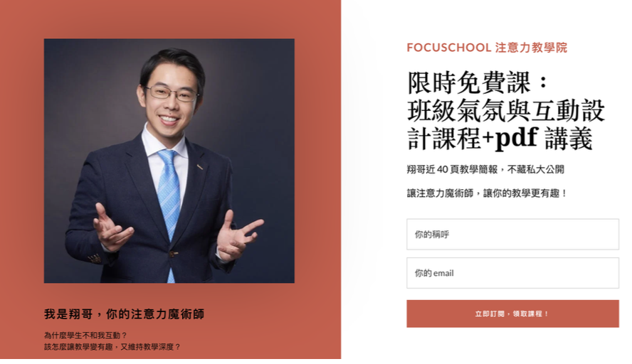632x364 pixels.
Task: Click the 翔哥近 40 頁教學簡報 subtitle text
Action: 452,169
